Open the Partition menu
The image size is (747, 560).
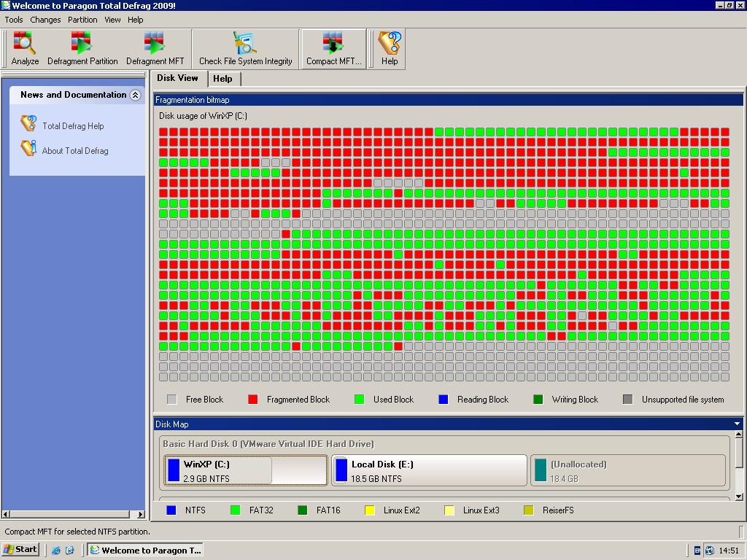click(82, 20)
